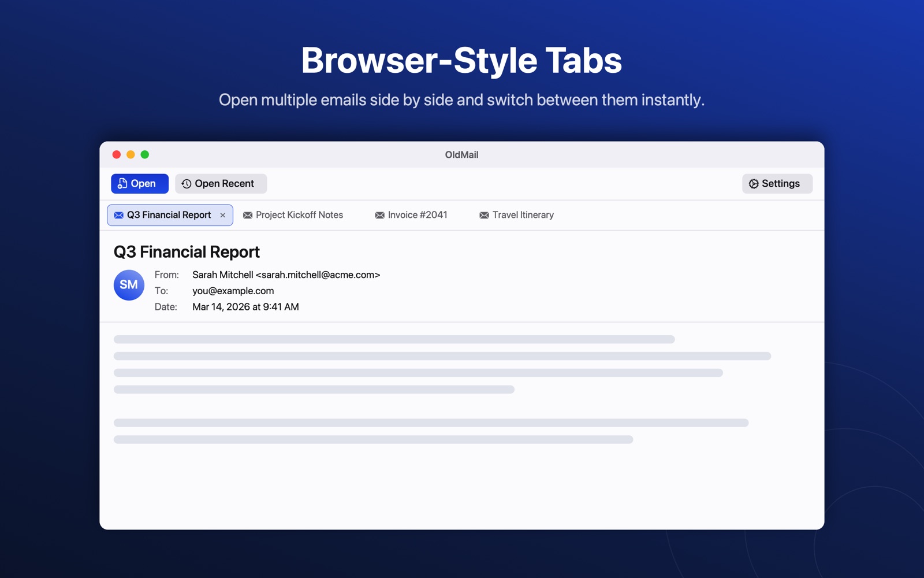Open the Open Recent list
The image size is (924, 578).
point(221,184)
